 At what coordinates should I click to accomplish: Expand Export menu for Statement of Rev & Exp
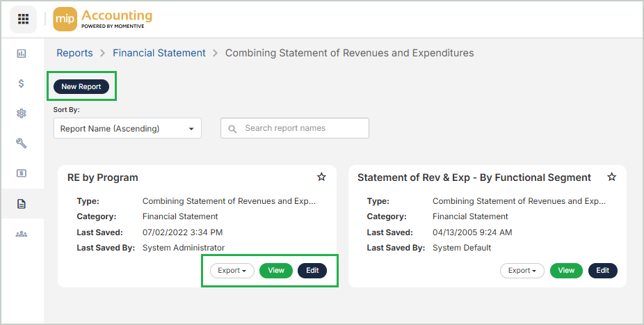pyautogui.click(x=522, y=271)
